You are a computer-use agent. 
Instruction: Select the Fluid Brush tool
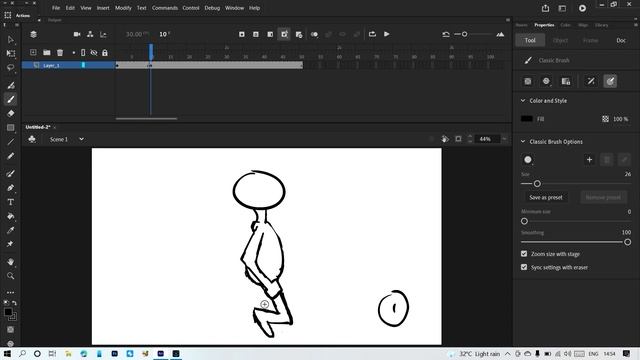pyautogui.click(x=11, y=85)
